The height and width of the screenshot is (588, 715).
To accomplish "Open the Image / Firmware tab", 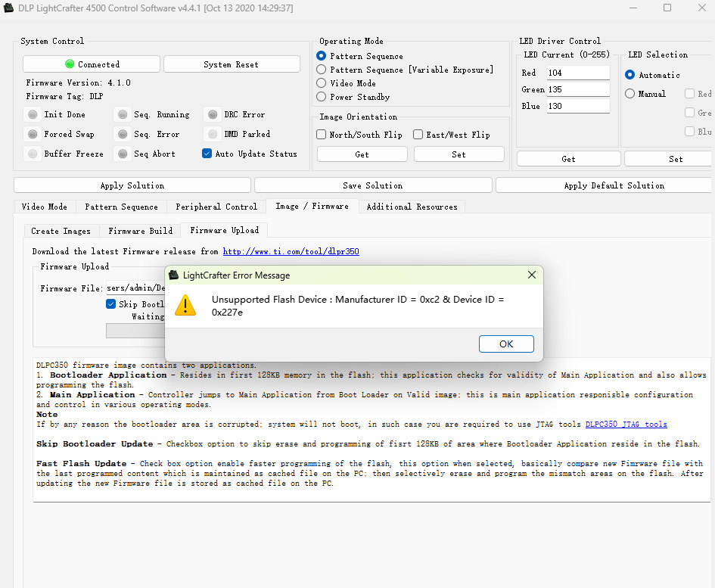I will click(x=312, y=206).
